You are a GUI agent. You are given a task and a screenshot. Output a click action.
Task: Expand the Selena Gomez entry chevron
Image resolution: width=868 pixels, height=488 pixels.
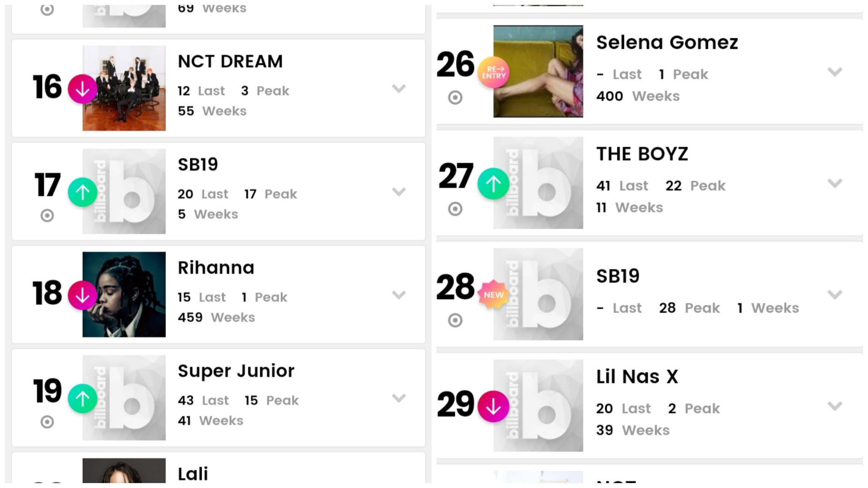coord(835,72)
